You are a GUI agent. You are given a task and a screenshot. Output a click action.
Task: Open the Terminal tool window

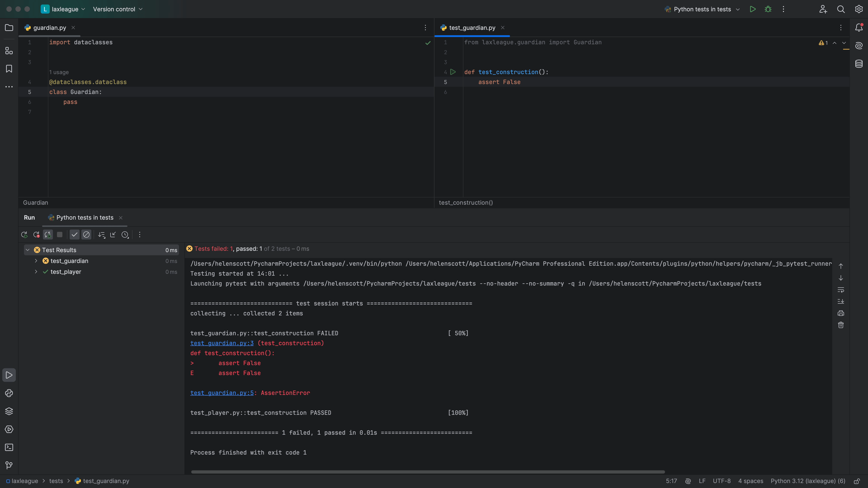click(x=9, y=447)
